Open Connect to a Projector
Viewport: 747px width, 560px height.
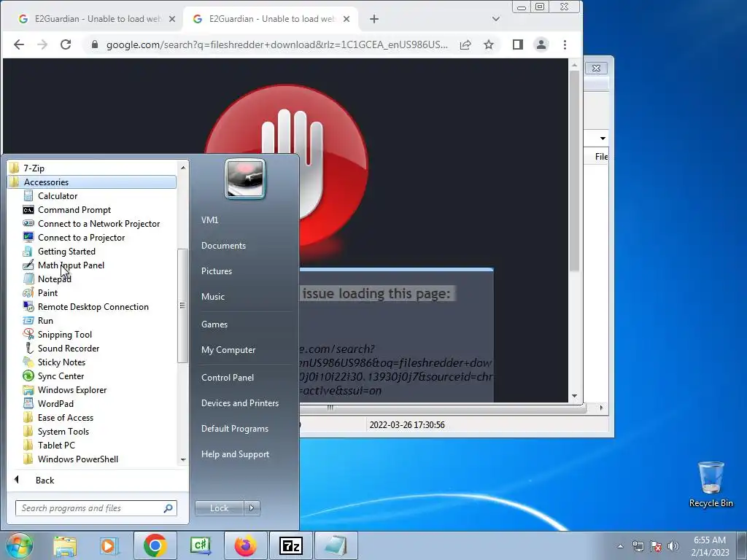pos(81,237)
